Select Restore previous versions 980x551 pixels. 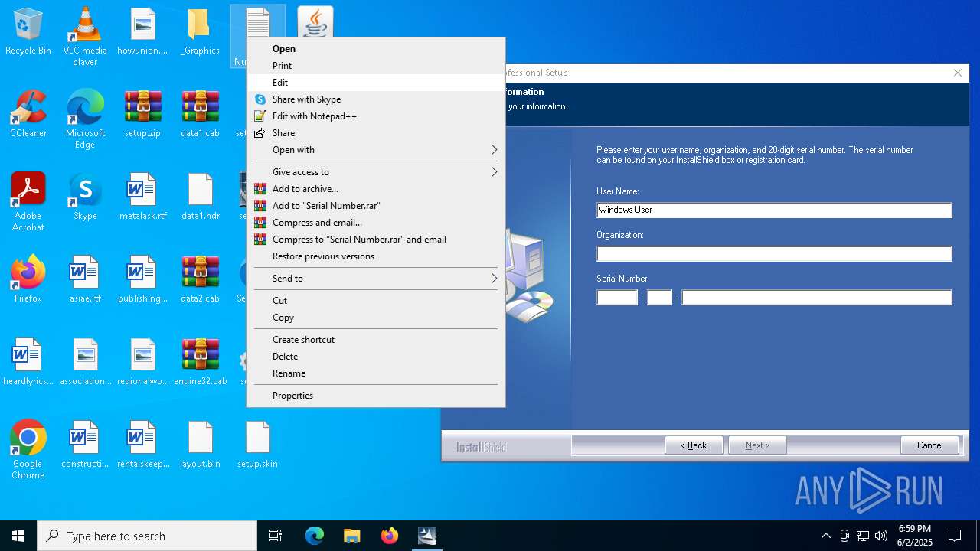click(x=375, y=256)
